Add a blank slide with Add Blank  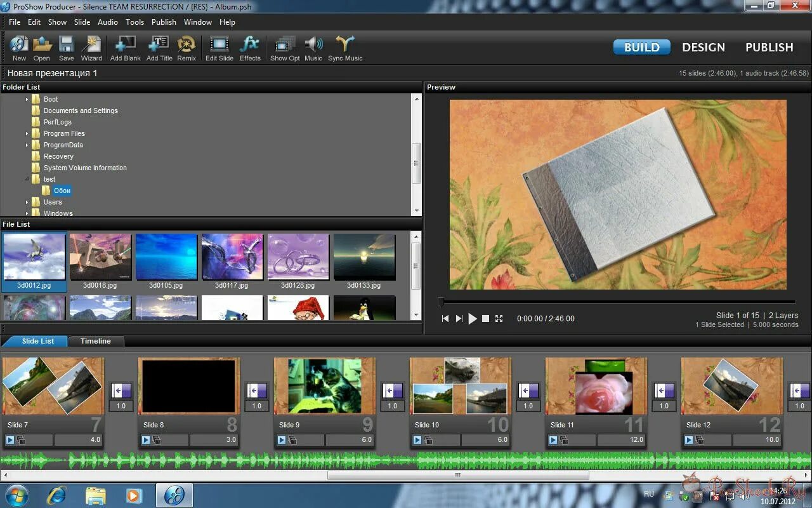126,48
